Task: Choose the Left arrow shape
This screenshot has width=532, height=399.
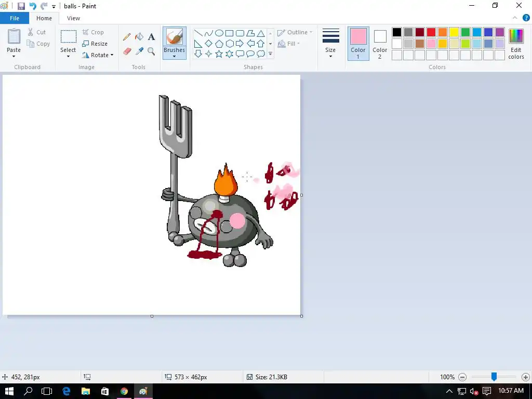Action: click(250, 44)
